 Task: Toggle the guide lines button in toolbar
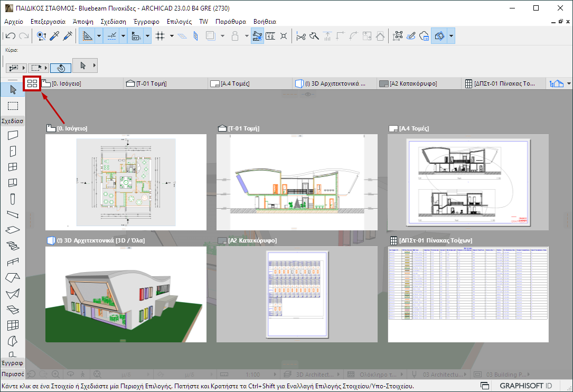[x=87, y=36]
